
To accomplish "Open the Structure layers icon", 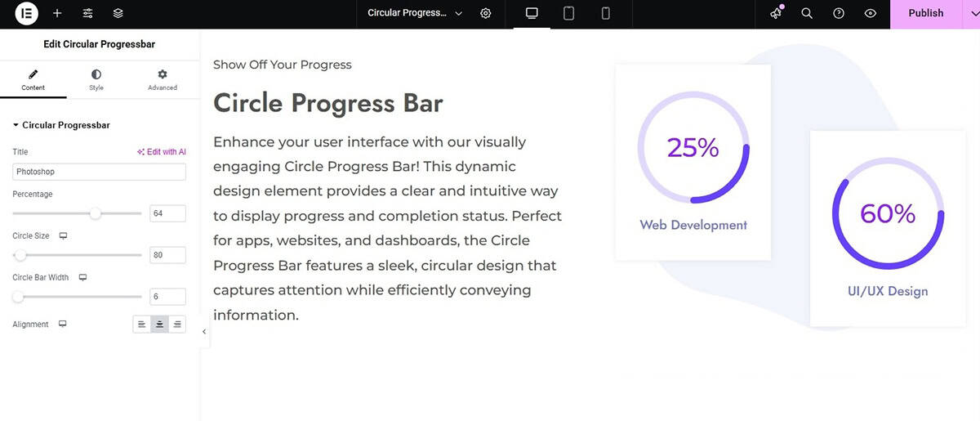I will tap(118, 13).
